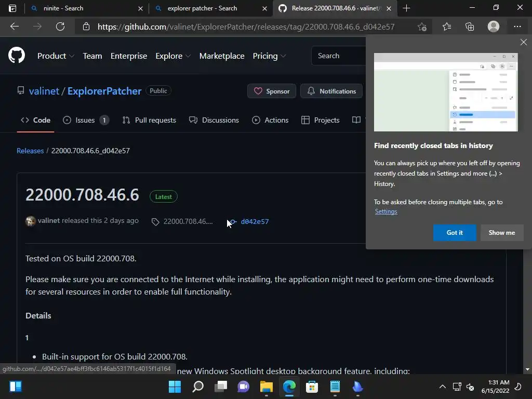Click the tag icon beside 22000.708.46...

coord(155,222)
